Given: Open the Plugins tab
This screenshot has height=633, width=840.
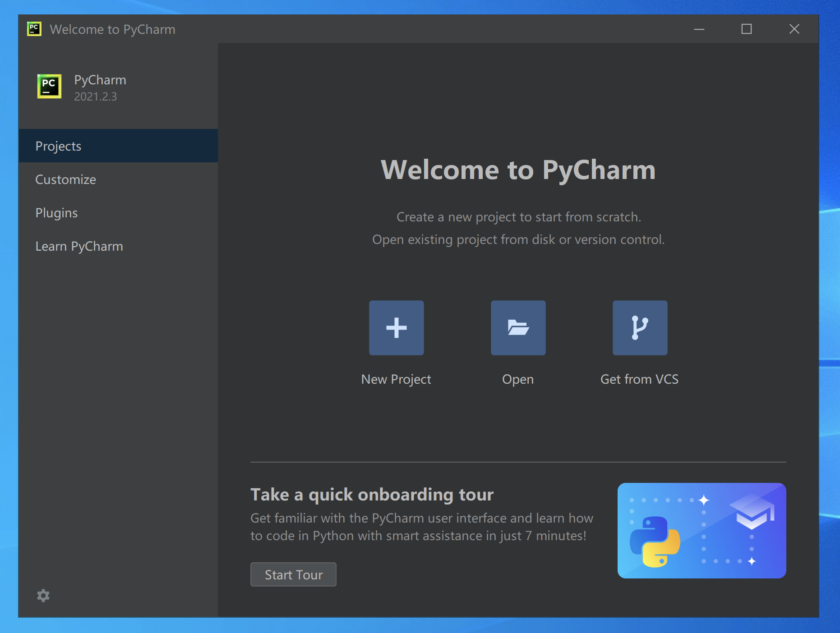Looking at the screenshot, I should tap(118, 212).
